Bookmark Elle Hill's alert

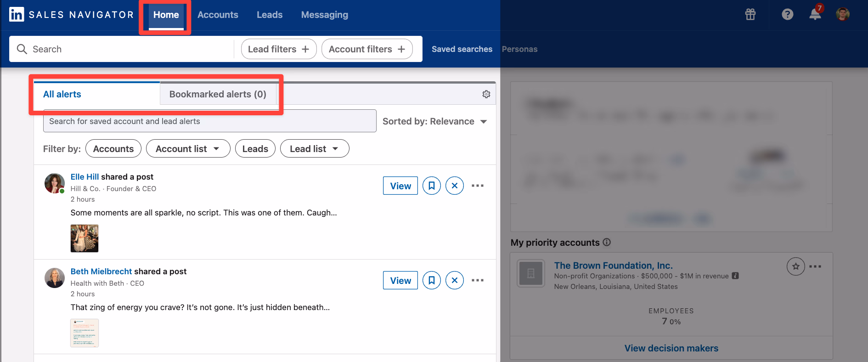[432, 186]
